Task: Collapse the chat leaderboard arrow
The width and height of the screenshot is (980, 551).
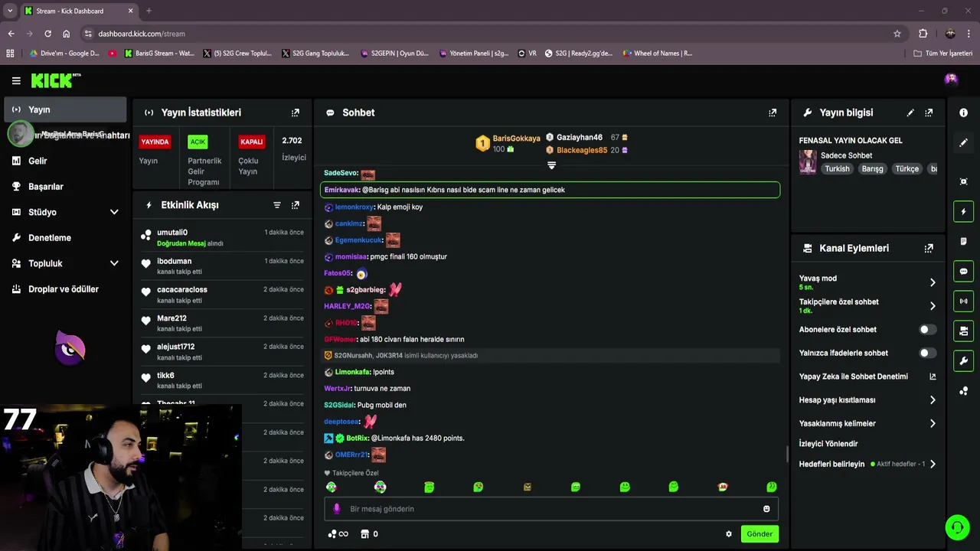Action: pyautogui.click(x=551, y=165)
